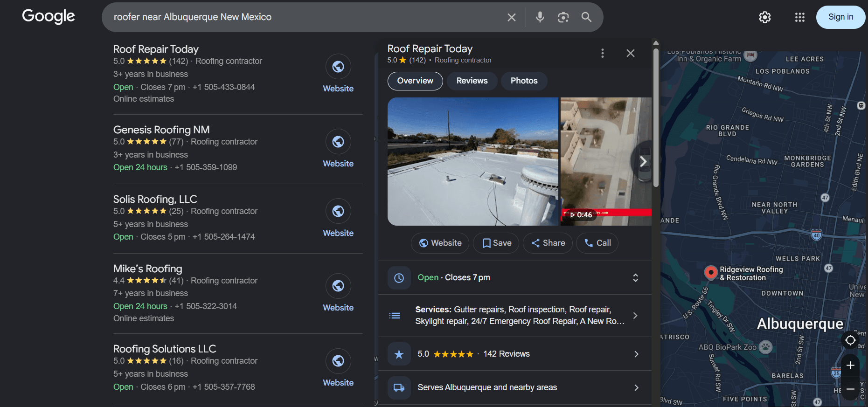This screenshot has width=868, height=407.
Task: Click the services list icon
Action: [x=395, y=316]
